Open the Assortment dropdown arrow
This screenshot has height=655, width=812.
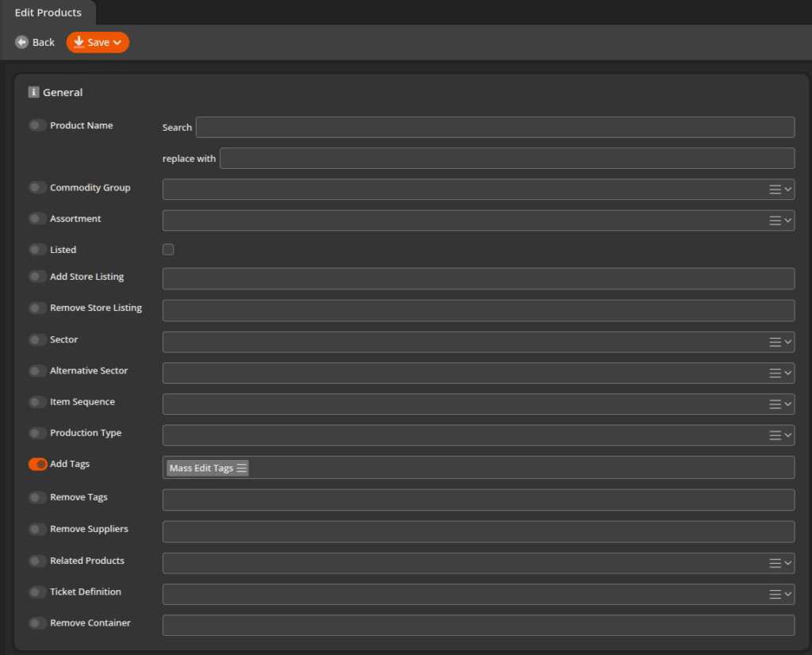pyautogui.click(x=787, y=220)
